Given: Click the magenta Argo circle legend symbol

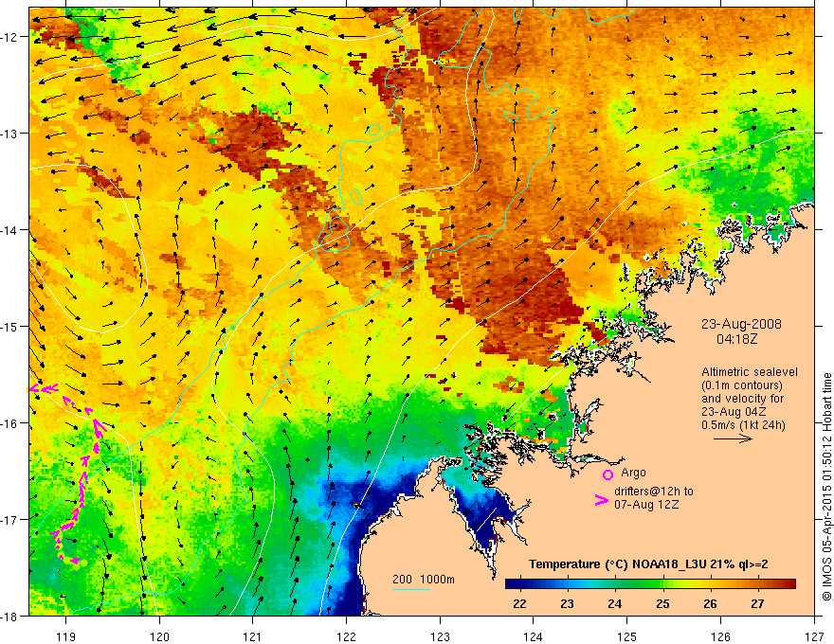Looking at the screenshot, I should pyautogui.click(x=607, y=474).
